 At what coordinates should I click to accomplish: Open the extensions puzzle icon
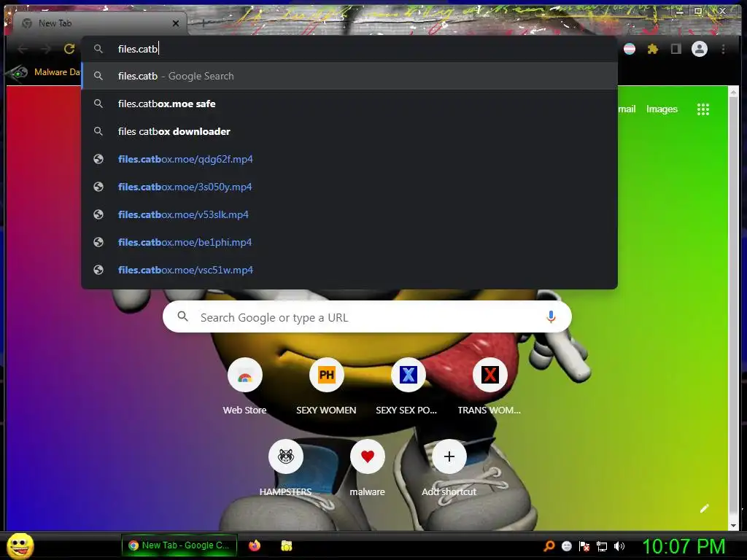(x=653, y=49)
